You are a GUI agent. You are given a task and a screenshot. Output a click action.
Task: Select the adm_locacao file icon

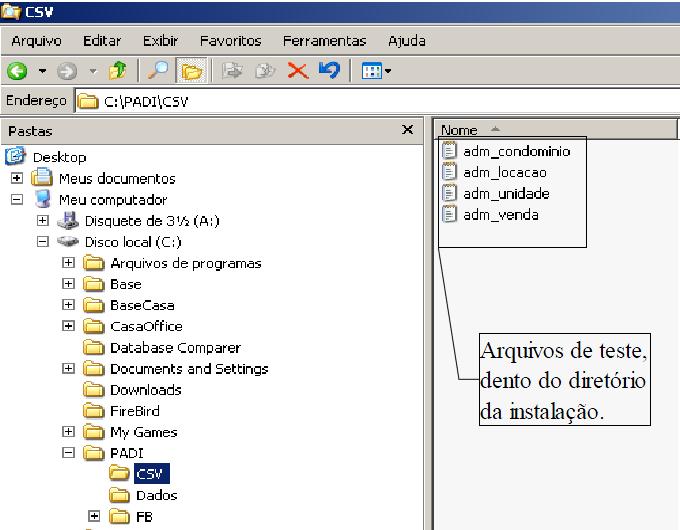(x=450, y=173)
